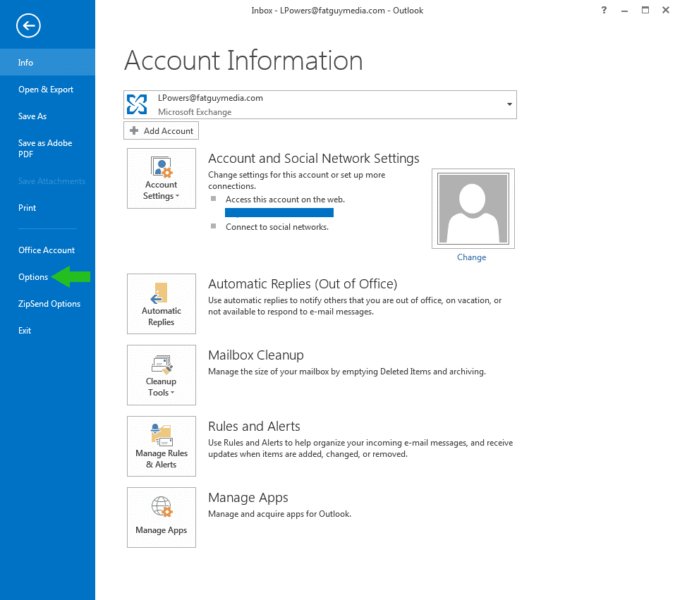Click Change link under profile photo
Image resolution: width=675 pixels, height=600 pixels.
pos(471,257)
